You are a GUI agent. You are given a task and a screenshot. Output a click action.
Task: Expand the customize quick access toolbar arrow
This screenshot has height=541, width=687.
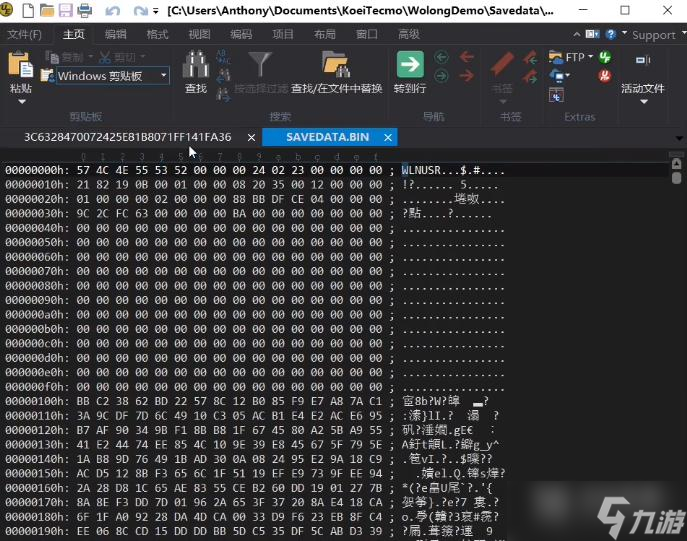[x=156, y=11]
